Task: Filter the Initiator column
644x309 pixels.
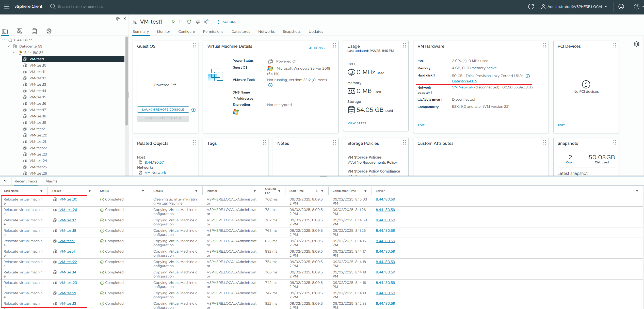Action: (255, 191)
